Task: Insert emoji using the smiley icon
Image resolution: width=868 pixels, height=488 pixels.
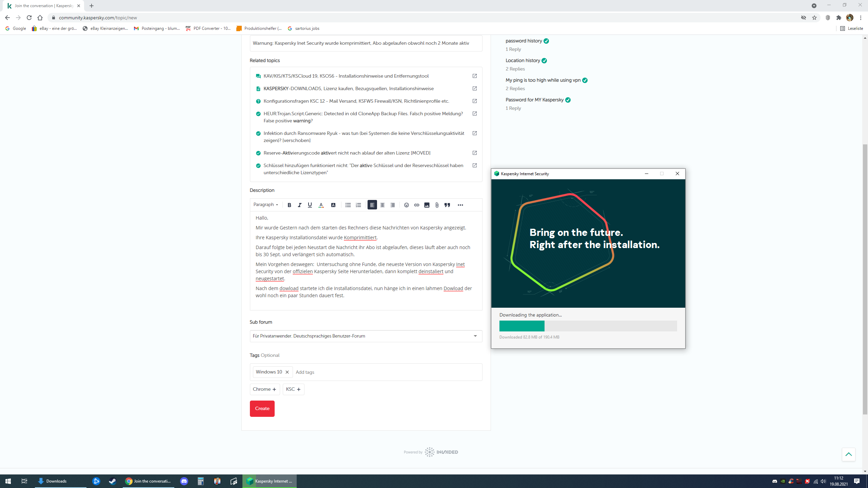Action: [x=406, y=205]
